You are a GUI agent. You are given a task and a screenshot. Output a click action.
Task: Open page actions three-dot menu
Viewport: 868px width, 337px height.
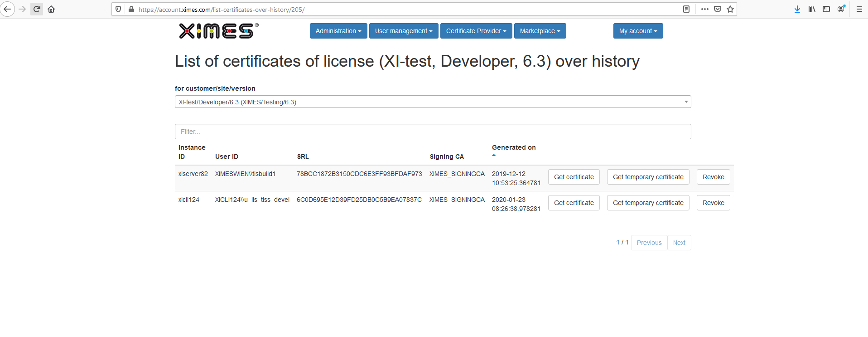pos(704,9)
